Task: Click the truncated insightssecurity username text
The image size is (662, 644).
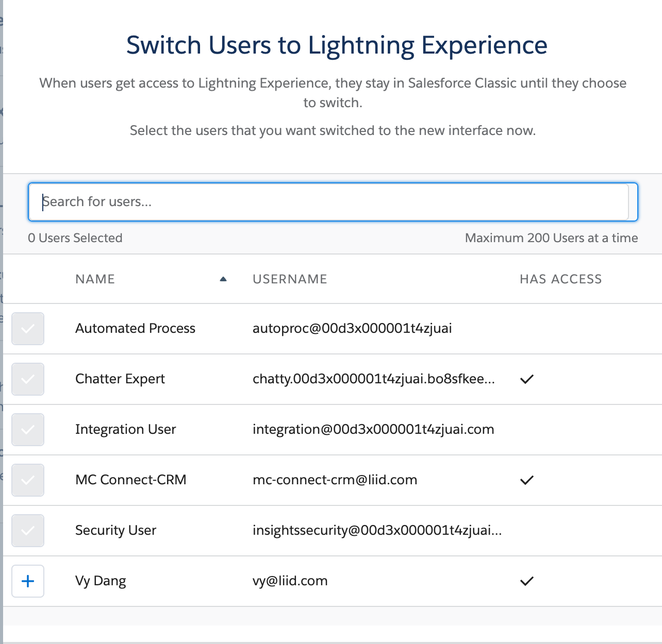Action: coord(377,531)
